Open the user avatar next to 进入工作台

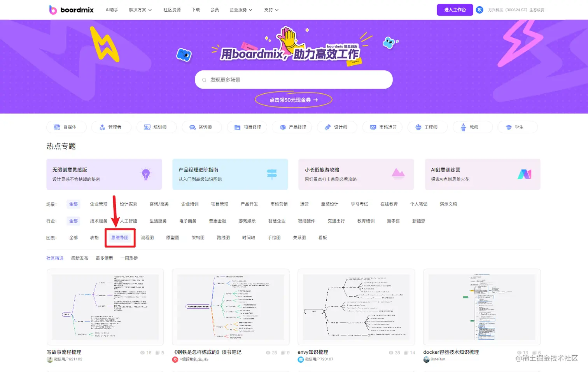pyautogui.click(x=479, y=10)
